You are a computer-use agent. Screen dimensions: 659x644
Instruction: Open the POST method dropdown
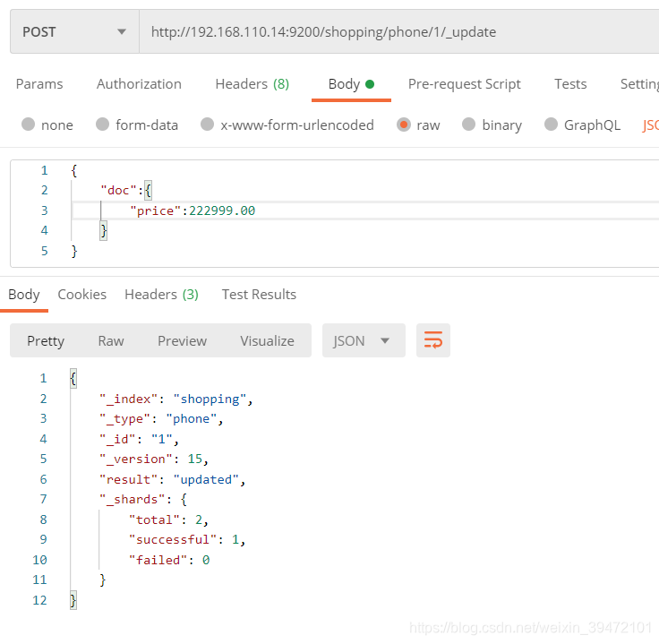(x=74, y=32)
